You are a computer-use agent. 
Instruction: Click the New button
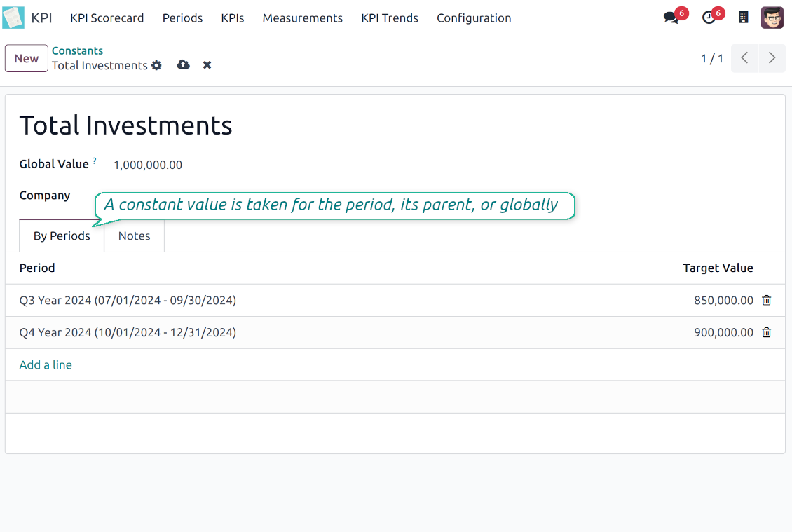[27, 58]
